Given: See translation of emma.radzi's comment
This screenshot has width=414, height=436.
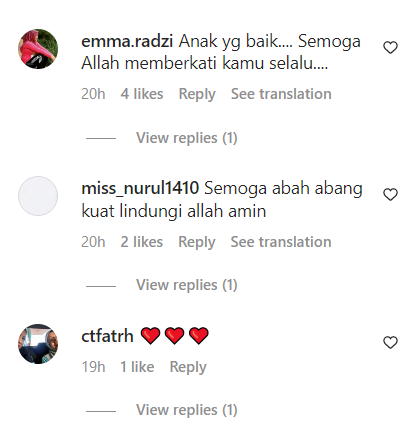Looking at the screenshot, I should click(281, 94).
